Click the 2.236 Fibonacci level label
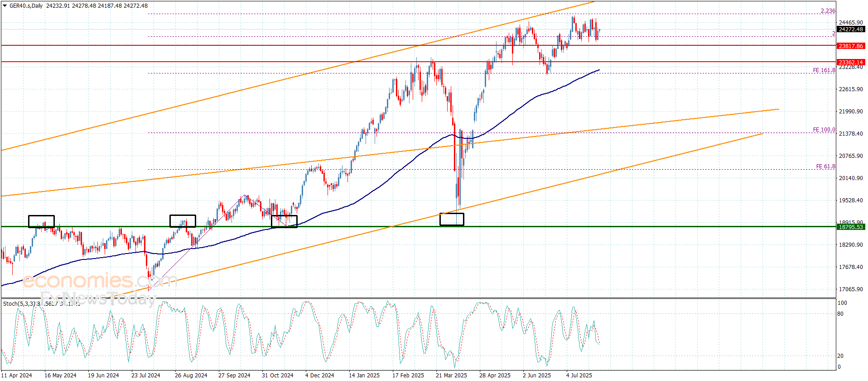 click(x=828, y=11)
